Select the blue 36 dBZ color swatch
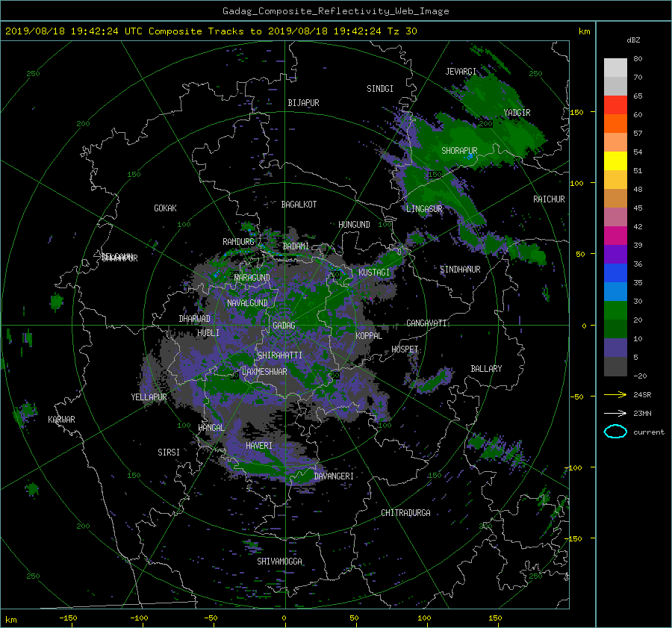672x628 pixels. point(615,273)
